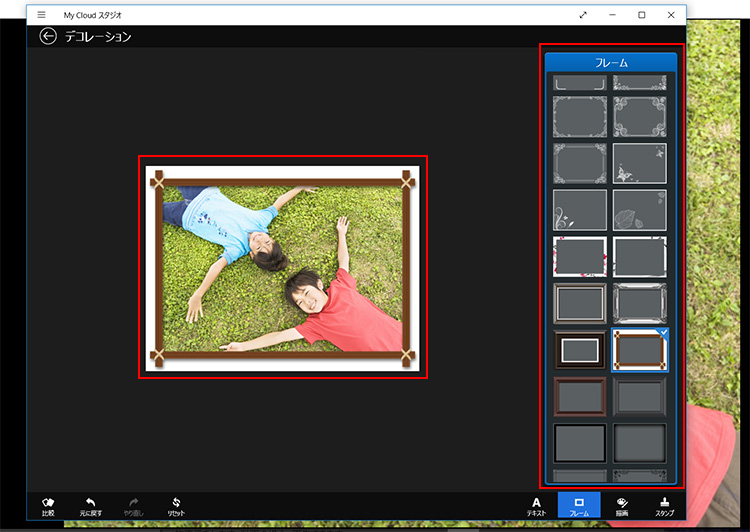Select the ornate silver frame thumbnail
750x532 pixels.
[x=640, y=303]
